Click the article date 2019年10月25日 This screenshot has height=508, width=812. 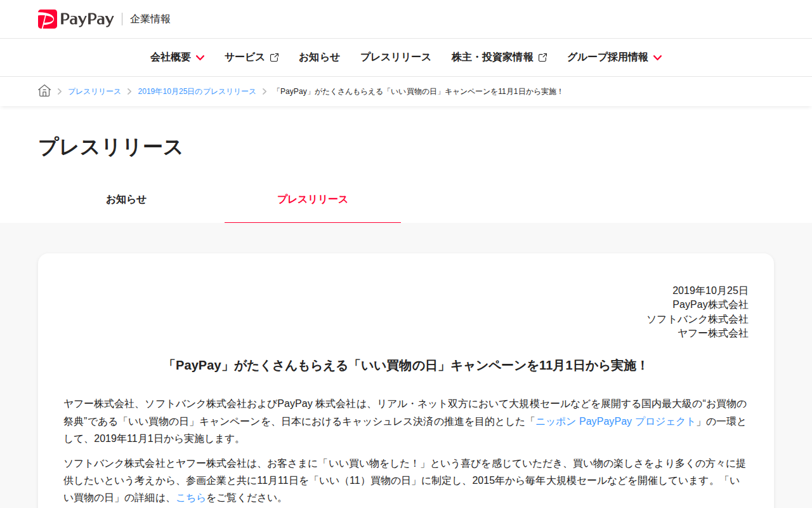[710, 290]
